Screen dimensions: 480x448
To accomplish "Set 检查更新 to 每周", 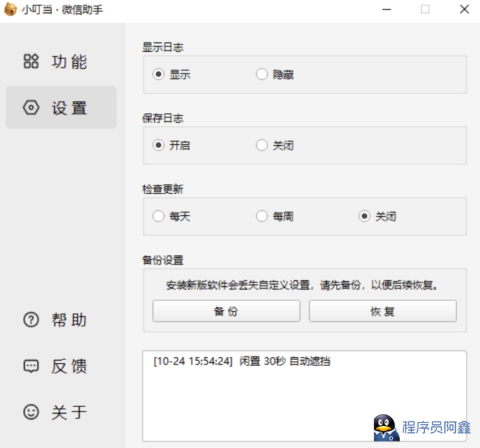I will (262, 217).
